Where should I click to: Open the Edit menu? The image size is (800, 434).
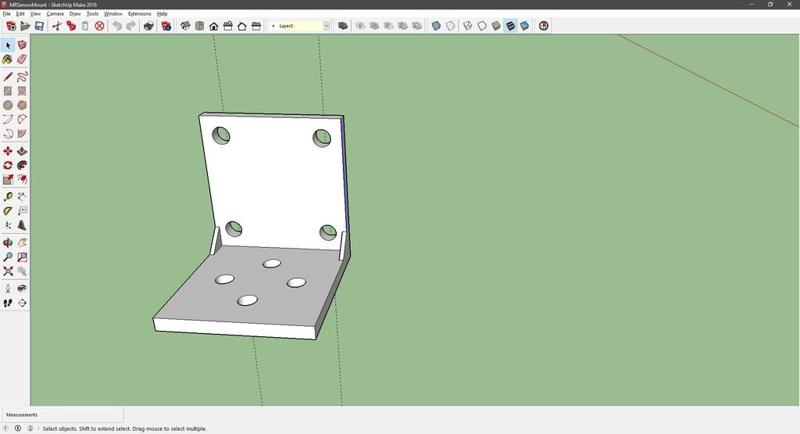pyautogui.click(x=20, y=14)
